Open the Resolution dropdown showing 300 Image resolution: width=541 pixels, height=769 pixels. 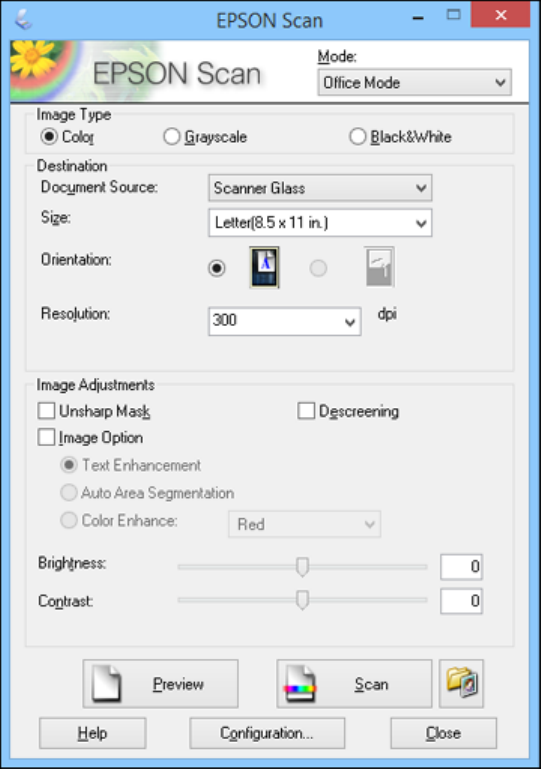(284, 321)
